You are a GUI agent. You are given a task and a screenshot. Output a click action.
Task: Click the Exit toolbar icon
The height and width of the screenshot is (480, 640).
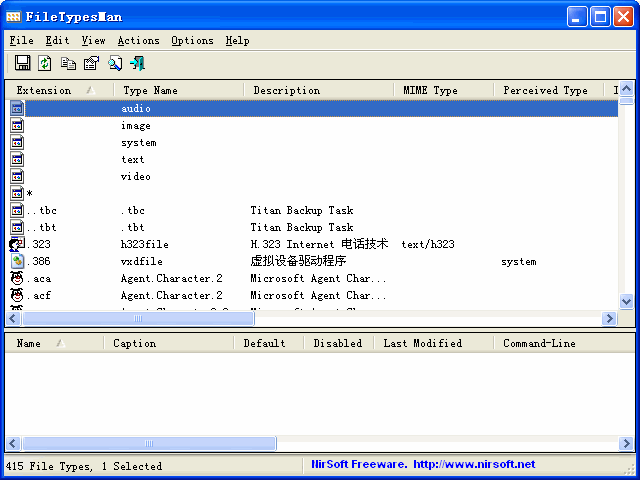click(x=138, y=63)
